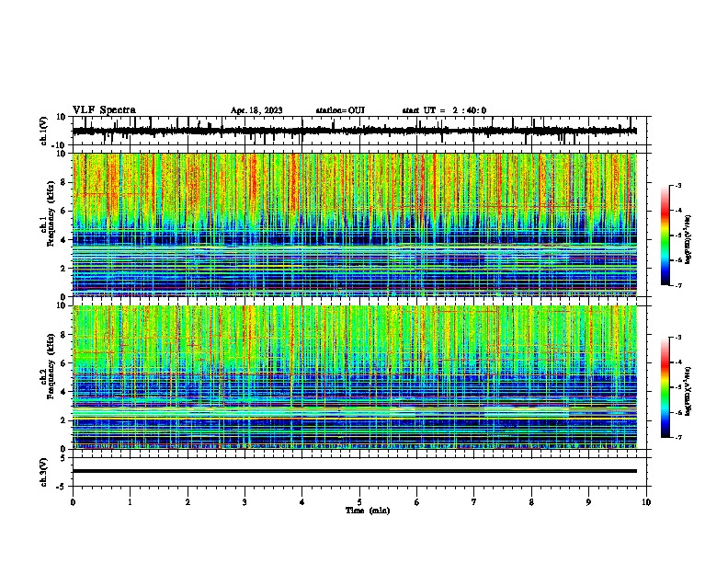This screenshot has width=728, height=563.
Task: Click the "station=OUI" header label
Action: 340,110
